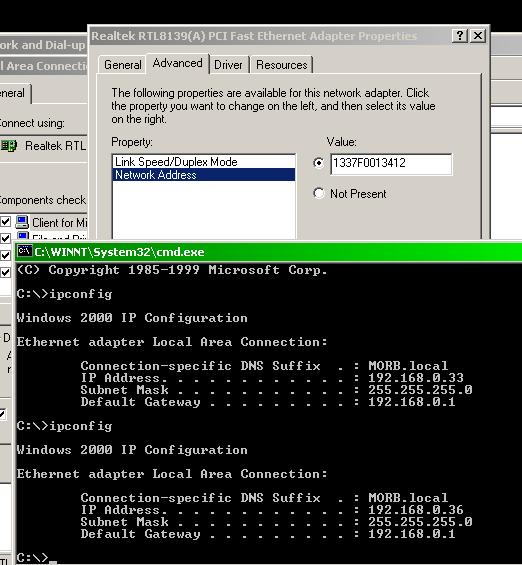Click the first IP Address 192.168.0.33

(x=416, y=378)
